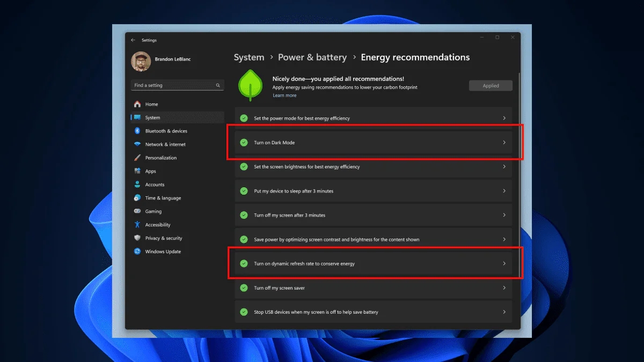Click green checkmark beside Turn on Dark Mode
The height and width of the screenshot is (362, 644).
tap(244, 143)
